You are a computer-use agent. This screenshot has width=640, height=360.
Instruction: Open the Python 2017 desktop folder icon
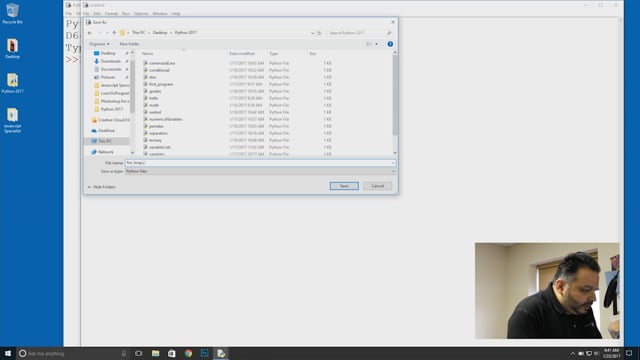click(x=12, y=83)
